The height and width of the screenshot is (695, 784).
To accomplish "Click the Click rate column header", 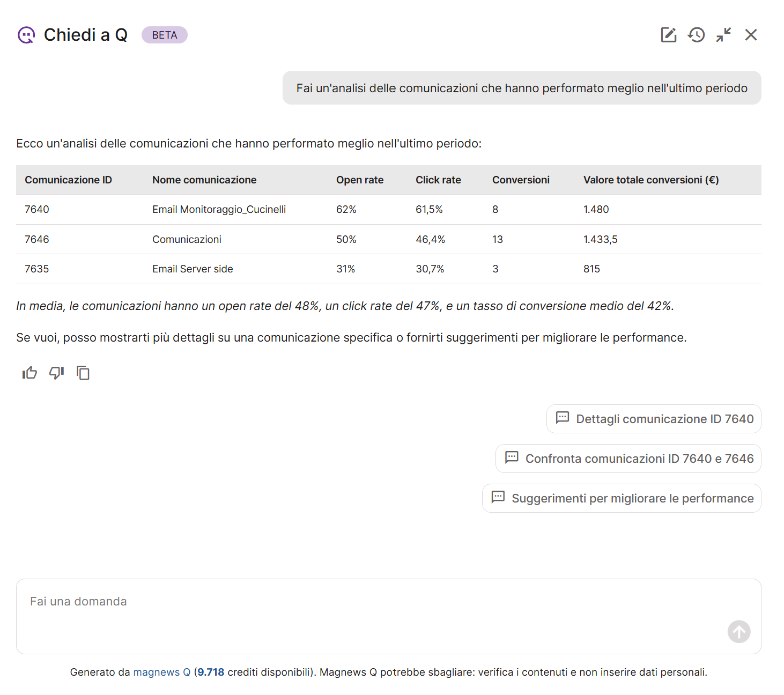I will point(438,180).
